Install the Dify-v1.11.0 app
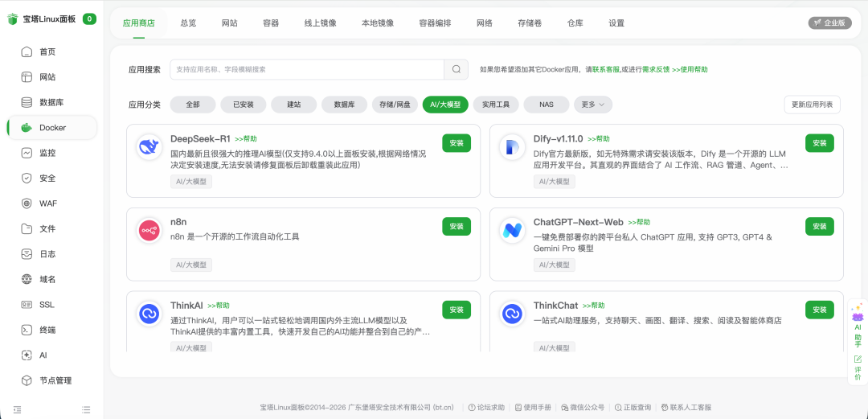868x419 pixels. coord(819,143)
